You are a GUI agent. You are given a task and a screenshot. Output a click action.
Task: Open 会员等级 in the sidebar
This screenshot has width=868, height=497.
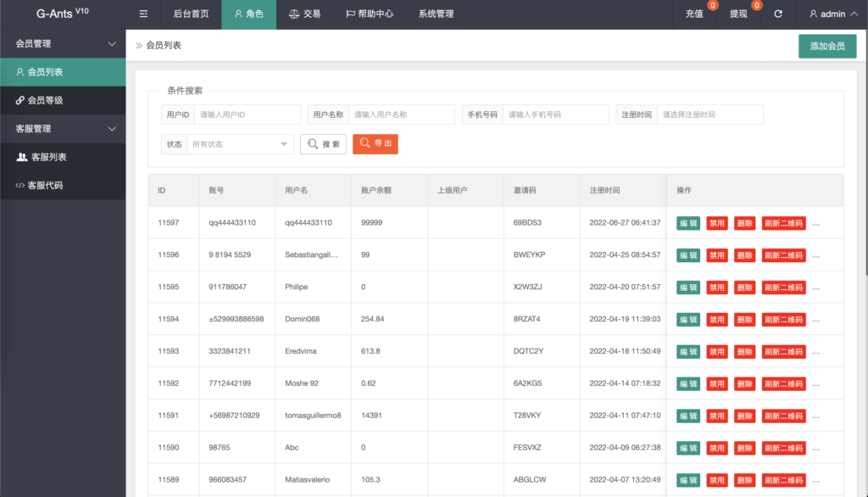tap(63, 100)
